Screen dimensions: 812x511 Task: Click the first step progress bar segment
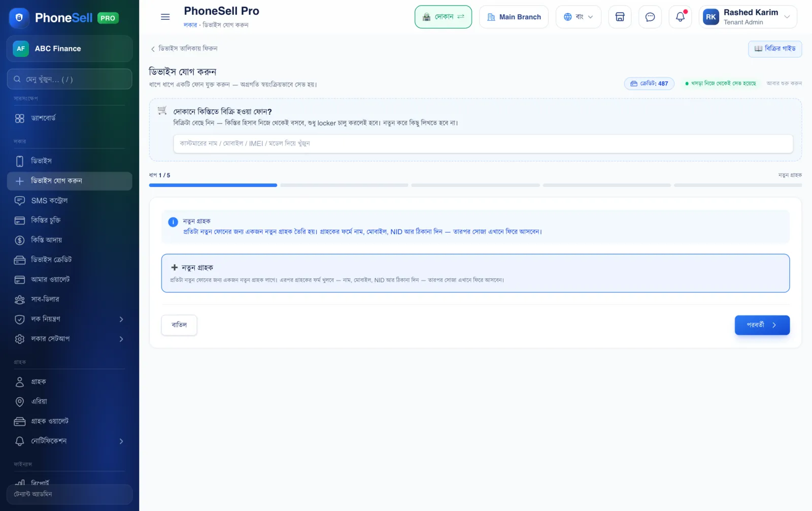(213, 185)
